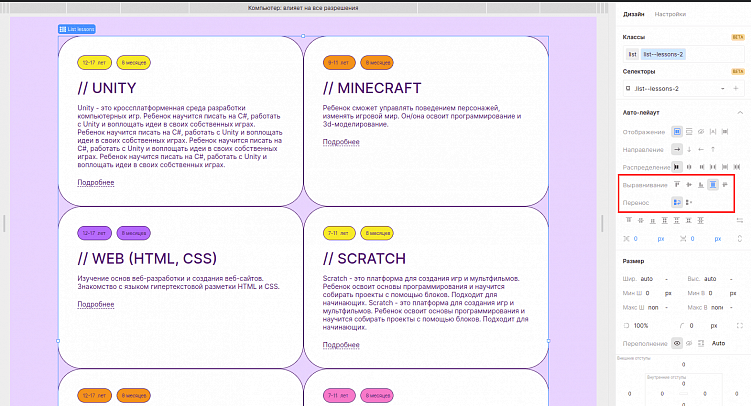
Task: Align items to bottom in Выравнивание
Action: [701, 184]
